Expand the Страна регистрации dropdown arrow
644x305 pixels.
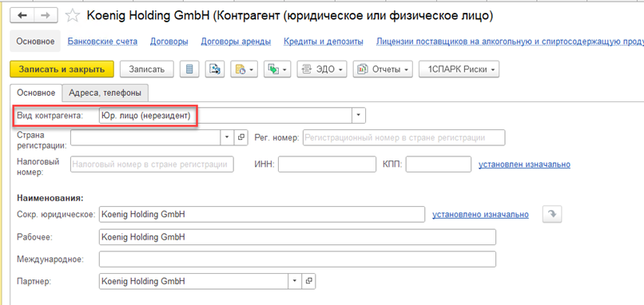227,138
